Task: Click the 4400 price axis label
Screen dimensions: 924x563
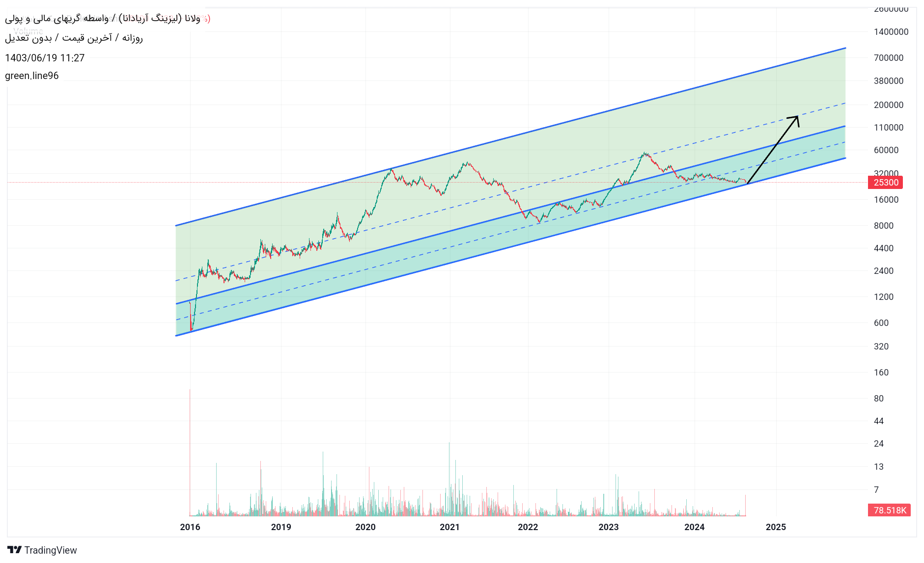Action: 884,248
